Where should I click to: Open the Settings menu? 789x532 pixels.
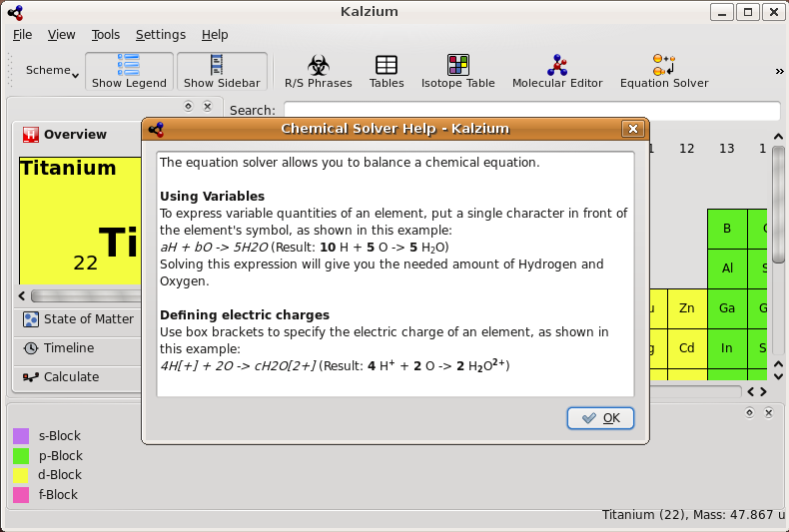tap(161, 35)
